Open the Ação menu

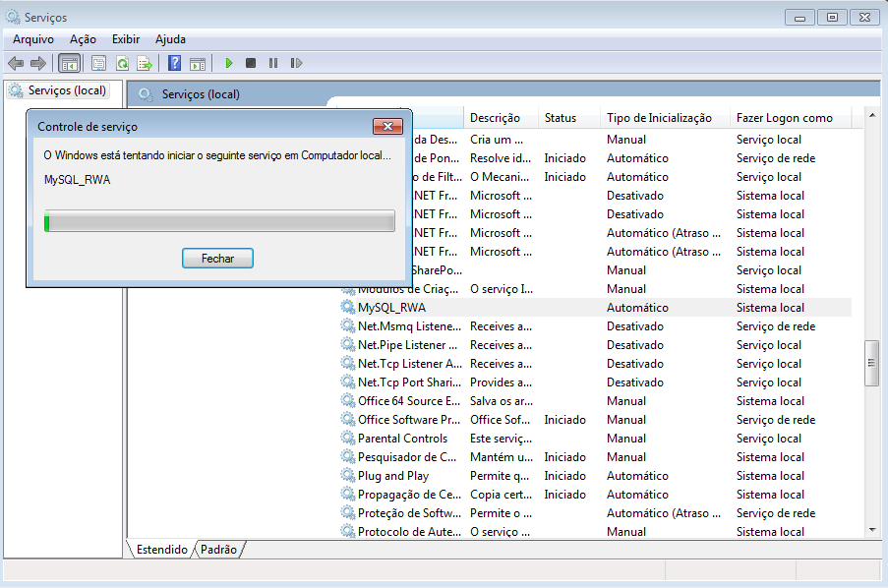83,39
